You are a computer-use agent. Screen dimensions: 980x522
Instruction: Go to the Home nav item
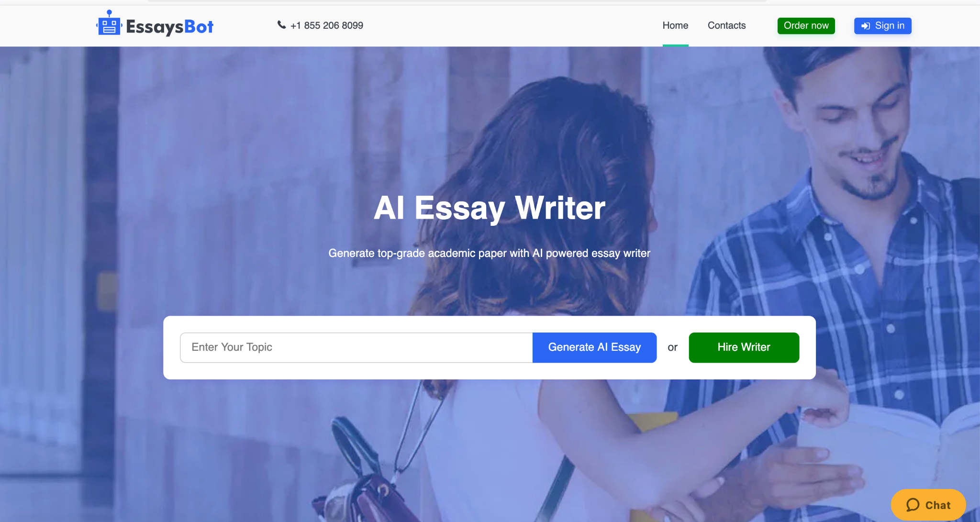pos(675,25)
